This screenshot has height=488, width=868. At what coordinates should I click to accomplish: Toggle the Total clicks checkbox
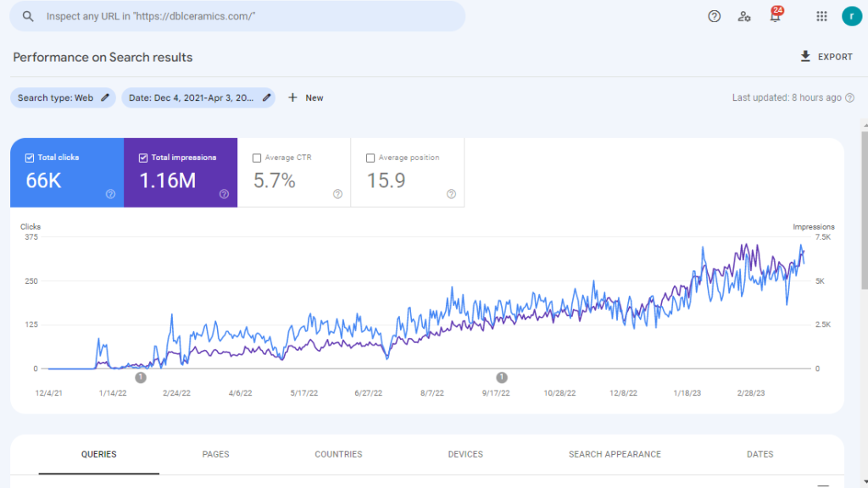pyautogui.click(x=31, y=158)
